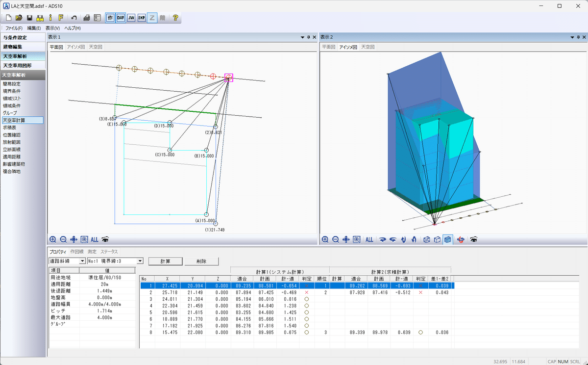Toggle the DXF button

121,18
